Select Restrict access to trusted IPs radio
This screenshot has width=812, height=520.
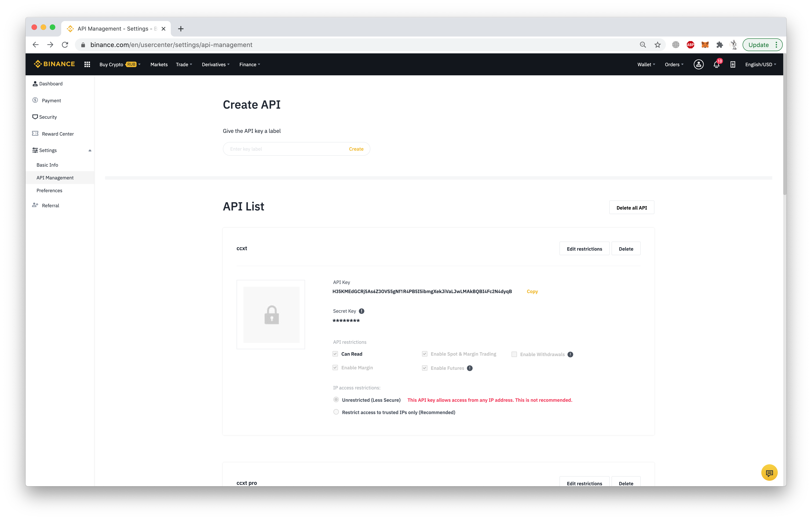tap(336, 412)
